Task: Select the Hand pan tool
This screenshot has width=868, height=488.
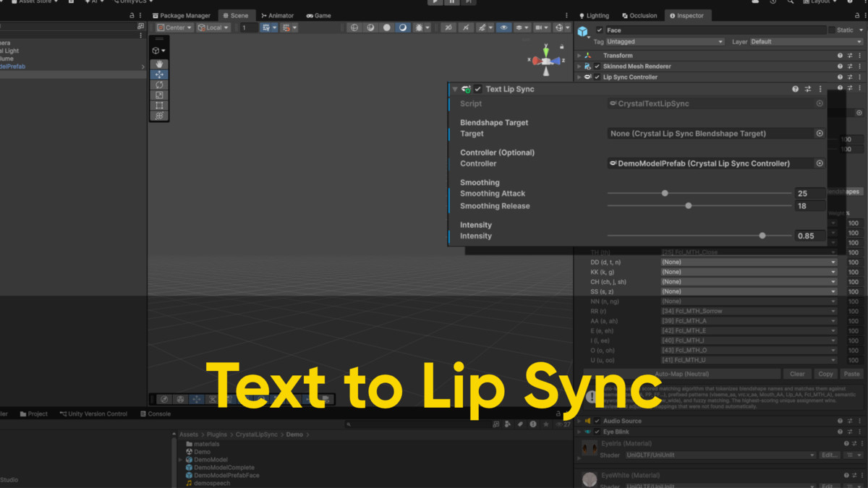Action: (159, 64)
